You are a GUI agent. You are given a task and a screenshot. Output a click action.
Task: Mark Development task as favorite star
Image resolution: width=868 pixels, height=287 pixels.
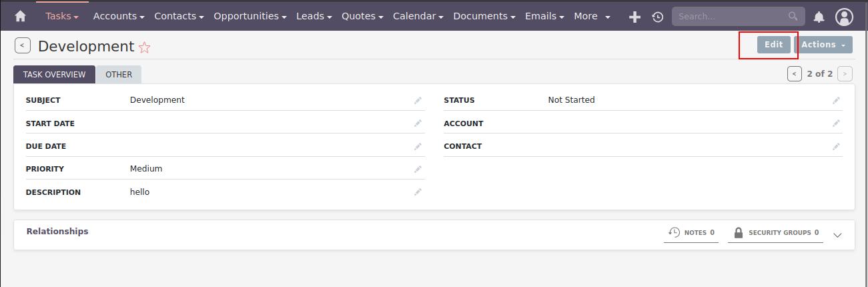coord(144,47)
